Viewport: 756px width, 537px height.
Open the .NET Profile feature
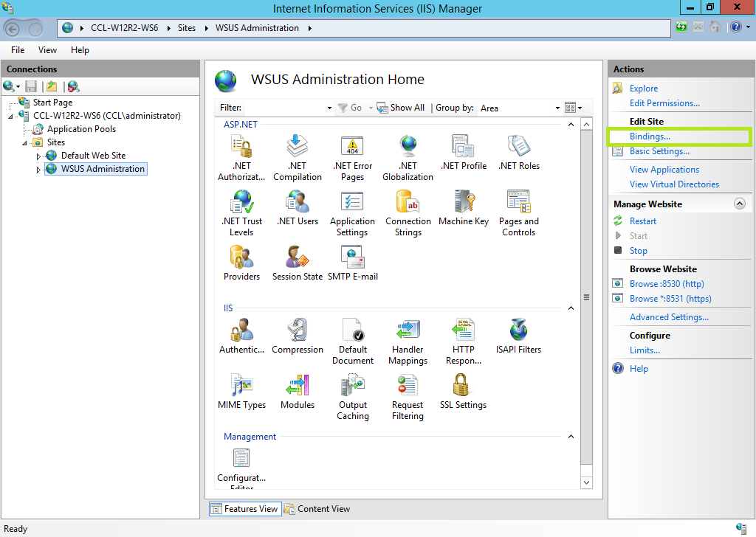[464, 152]
